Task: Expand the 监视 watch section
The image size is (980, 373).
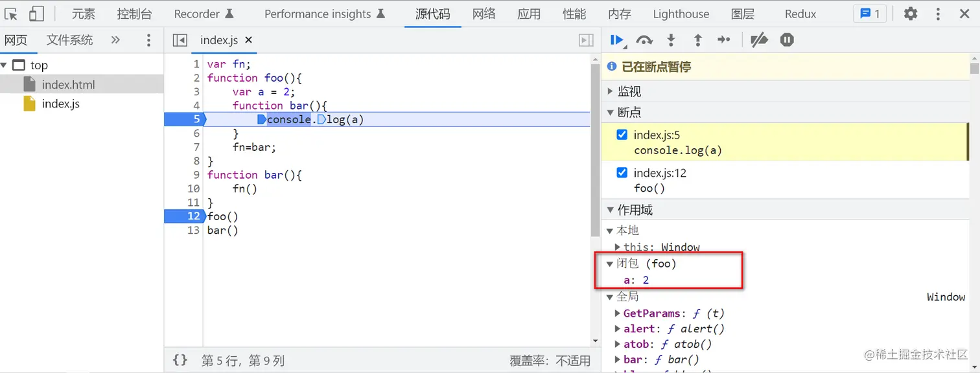Action: 610,91
